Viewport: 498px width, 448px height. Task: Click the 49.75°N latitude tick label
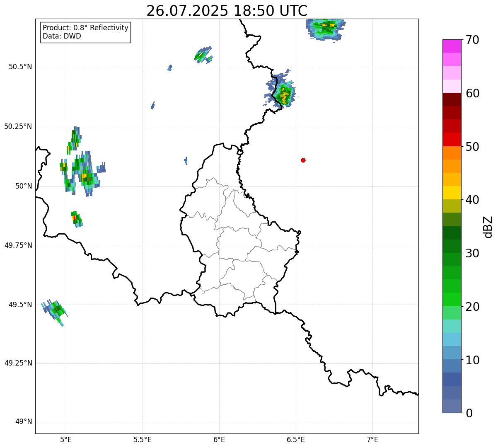tap(18, 245)
